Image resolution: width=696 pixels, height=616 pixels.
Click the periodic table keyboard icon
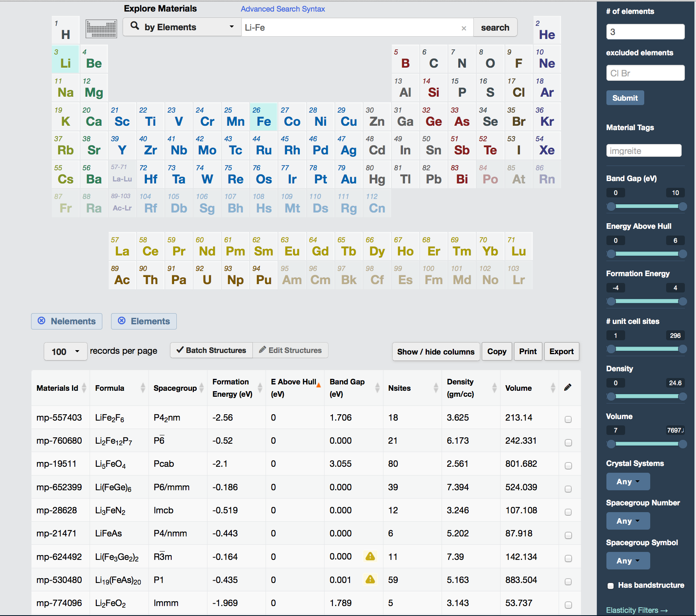pos(101,29)
